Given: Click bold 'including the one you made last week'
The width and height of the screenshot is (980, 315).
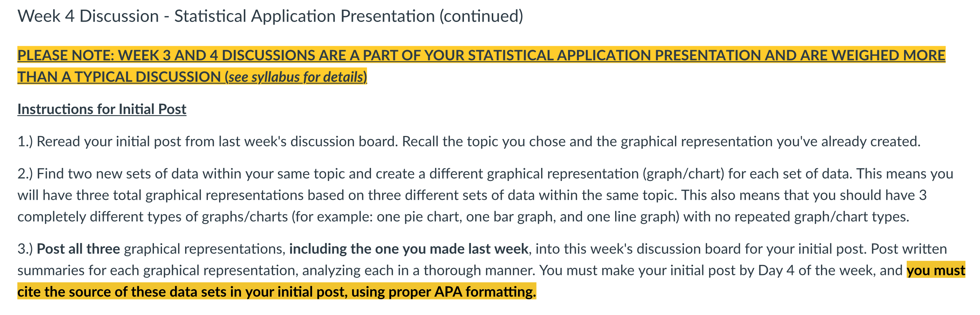Looking at the screenshot, I should click(x=409, y=249).
